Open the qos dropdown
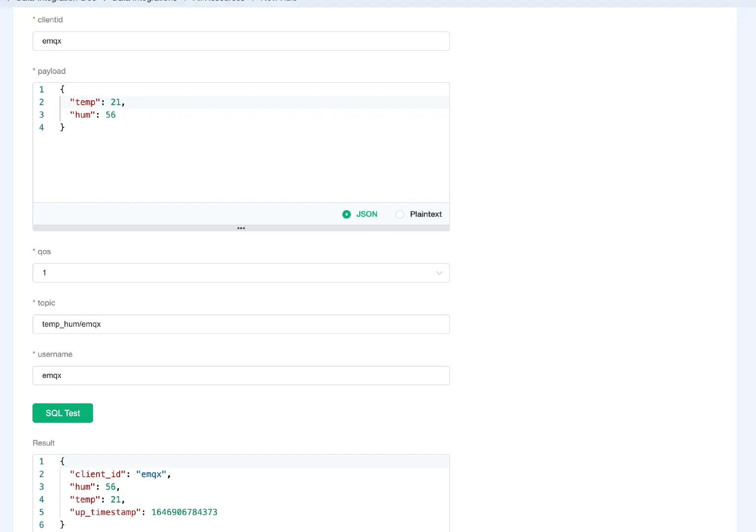 pos(241,273)
